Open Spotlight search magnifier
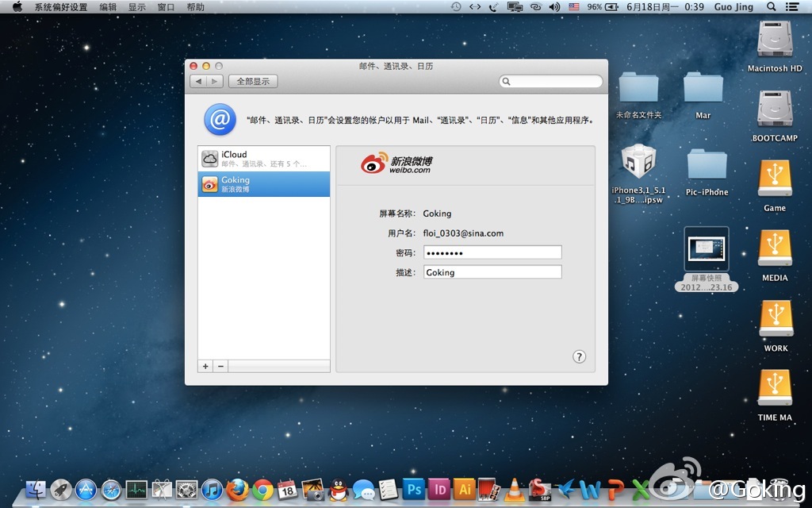The height and width of the screenshot is (508, 812). [771, 6]
